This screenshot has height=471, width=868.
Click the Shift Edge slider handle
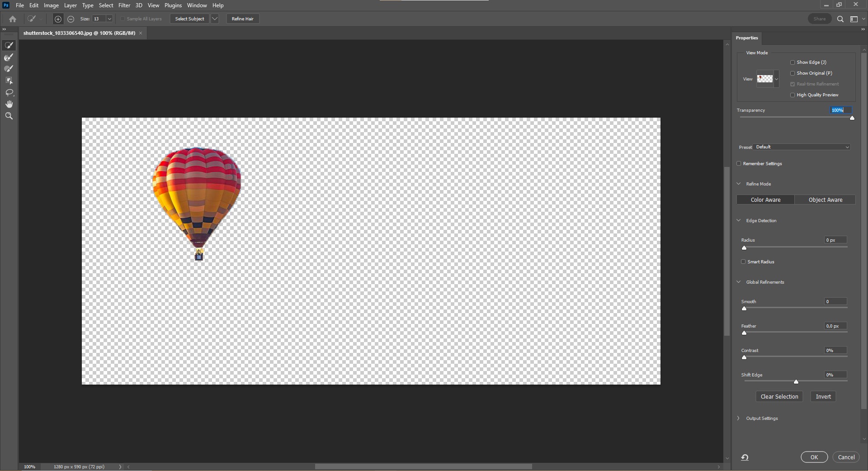pyautogui.click(x=796, y=382)
